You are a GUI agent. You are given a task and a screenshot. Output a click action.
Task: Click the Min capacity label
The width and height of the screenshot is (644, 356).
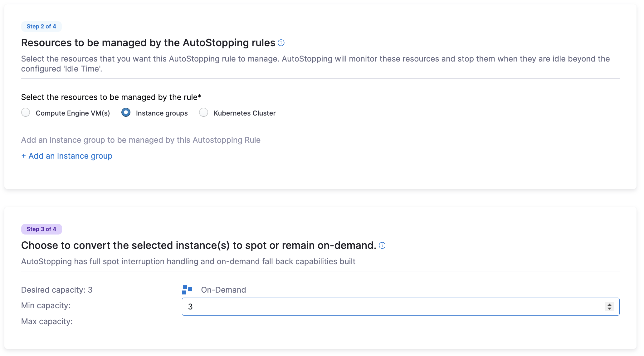46,305
